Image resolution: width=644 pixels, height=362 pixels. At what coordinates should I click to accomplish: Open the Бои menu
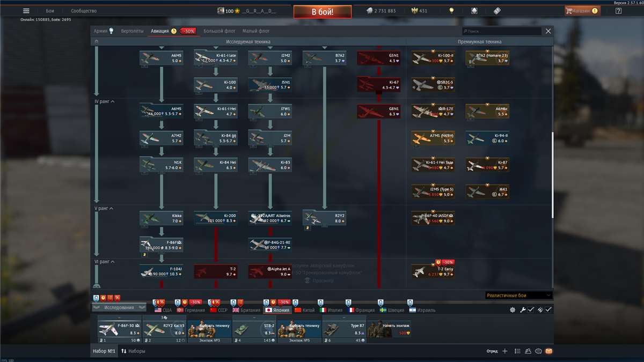tap(50, 11)
